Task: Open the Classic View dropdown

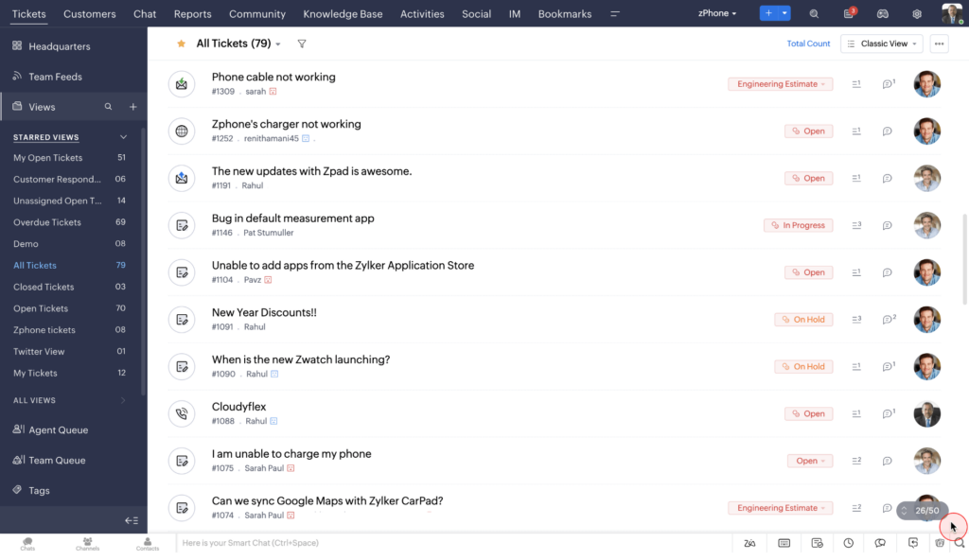Action: (881, 44)
